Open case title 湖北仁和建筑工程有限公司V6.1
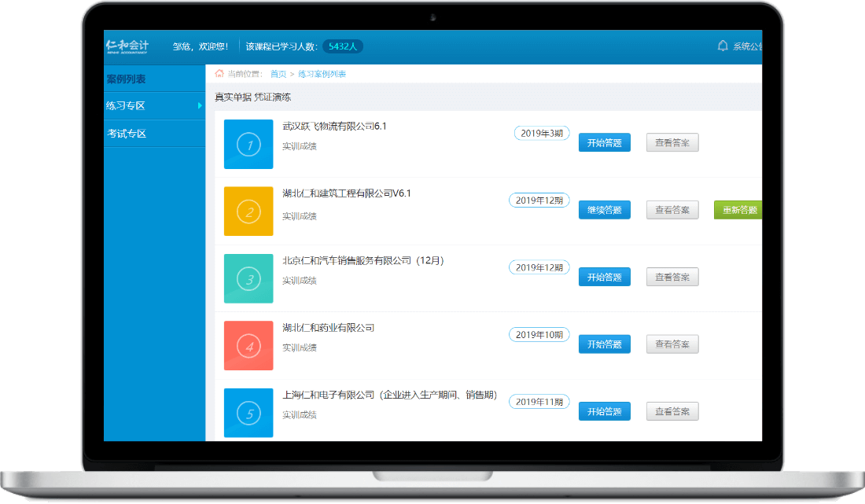This screenshot has height=504, width=865. coord(347,193)
